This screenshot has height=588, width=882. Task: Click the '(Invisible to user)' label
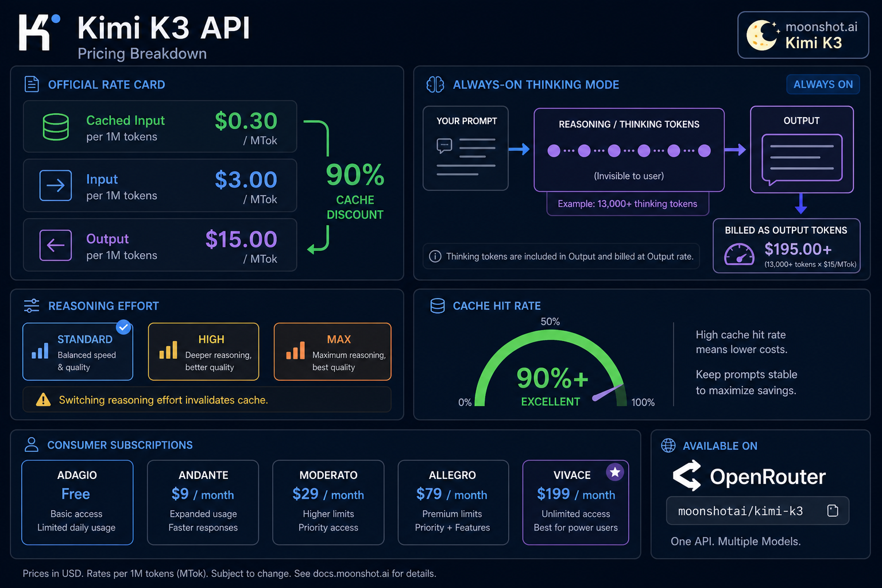pos(629,176)
